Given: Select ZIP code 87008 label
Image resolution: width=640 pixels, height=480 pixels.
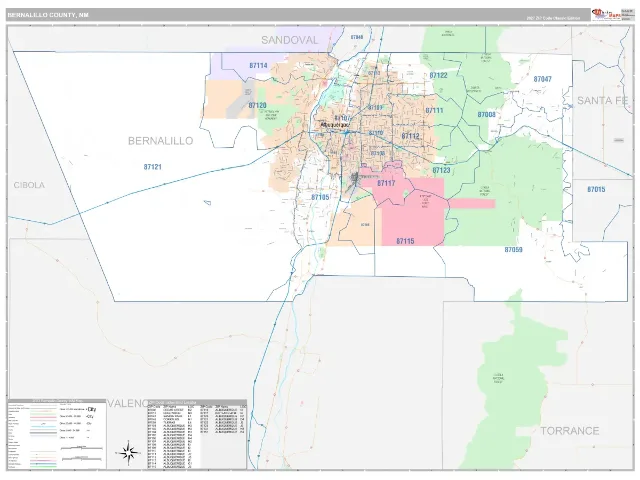Looking at the screenshot, I should click(x=487, y=115).
